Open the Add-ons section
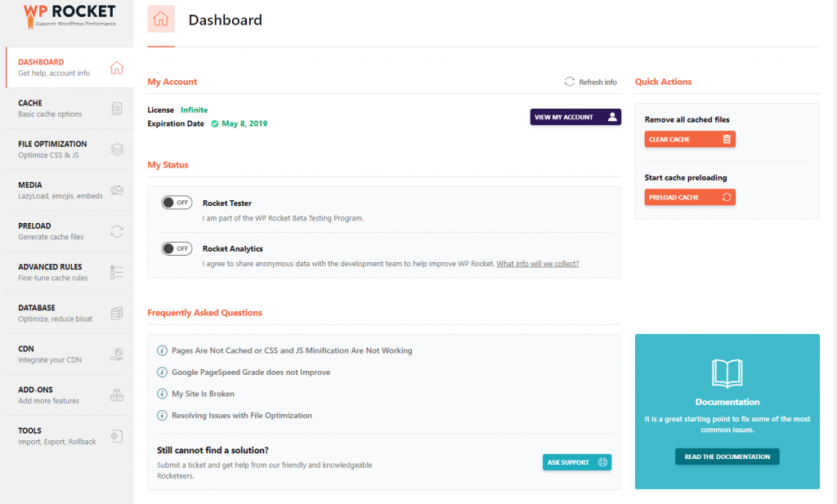The height and width of the screenshot is (504, 837). click(70, 395)
